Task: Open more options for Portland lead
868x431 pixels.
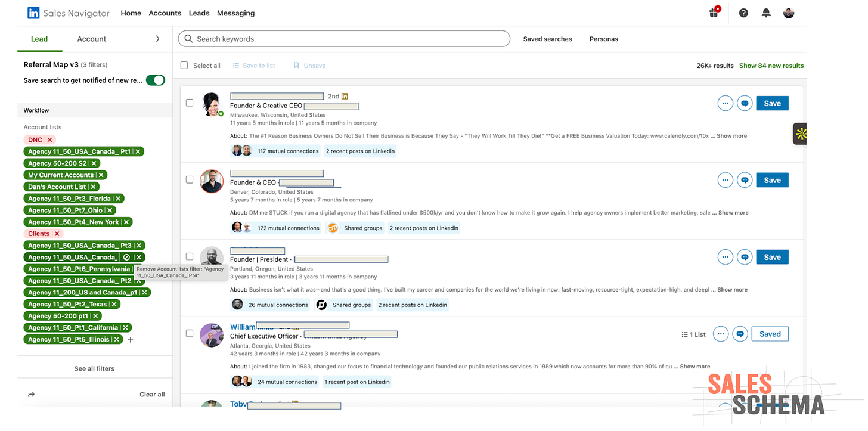Action: (725, 257)
